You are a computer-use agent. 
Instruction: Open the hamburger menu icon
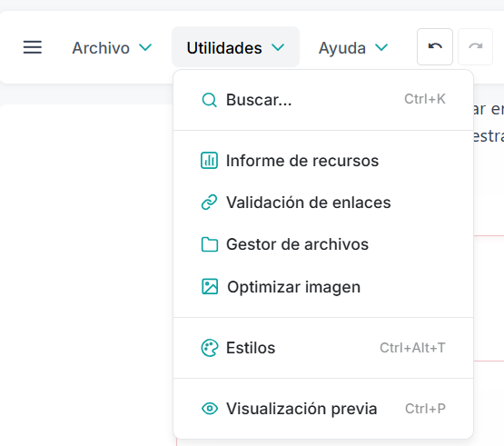coord(33,47)
